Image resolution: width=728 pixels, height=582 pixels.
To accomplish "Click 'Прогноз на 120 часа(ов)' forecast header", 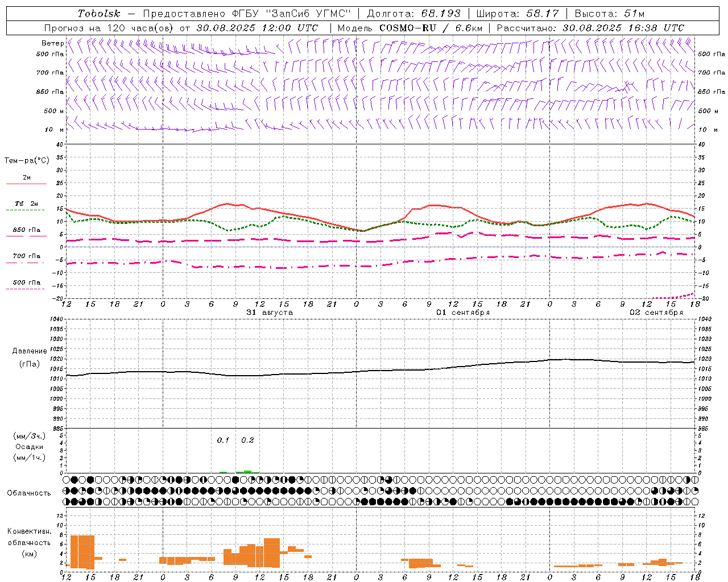I will tap(109, 28).
